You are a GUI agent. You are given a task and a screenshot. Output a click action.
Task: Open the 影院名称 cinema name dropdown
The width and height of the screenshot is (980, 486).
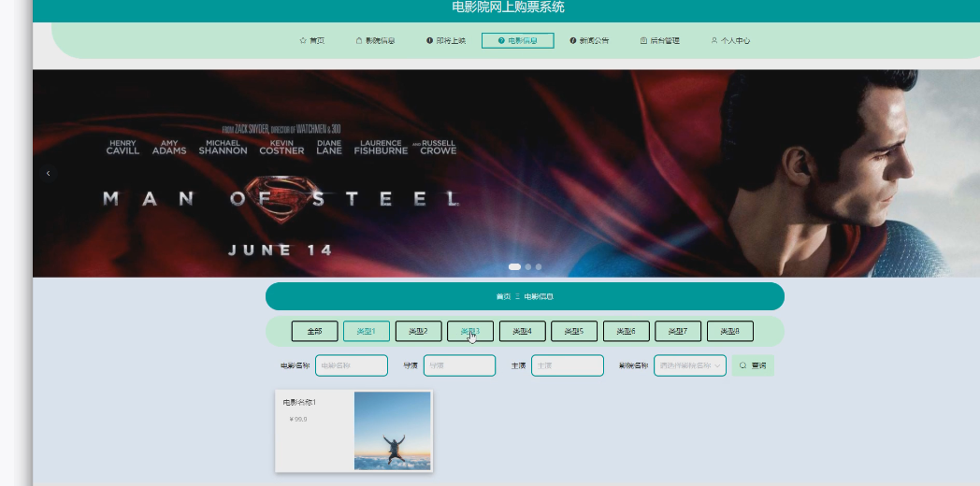[690, 365]
